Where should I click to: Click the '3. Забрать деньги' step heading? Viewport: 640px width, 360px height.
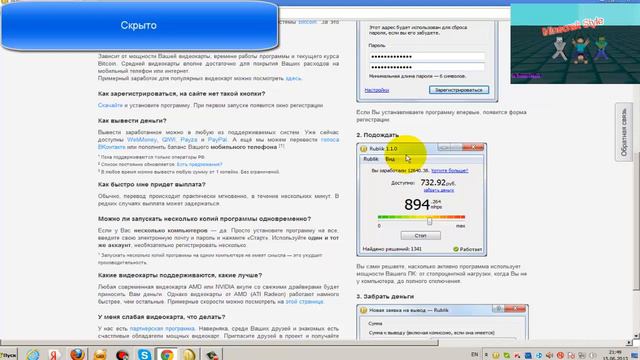click(x=385, y=296)
